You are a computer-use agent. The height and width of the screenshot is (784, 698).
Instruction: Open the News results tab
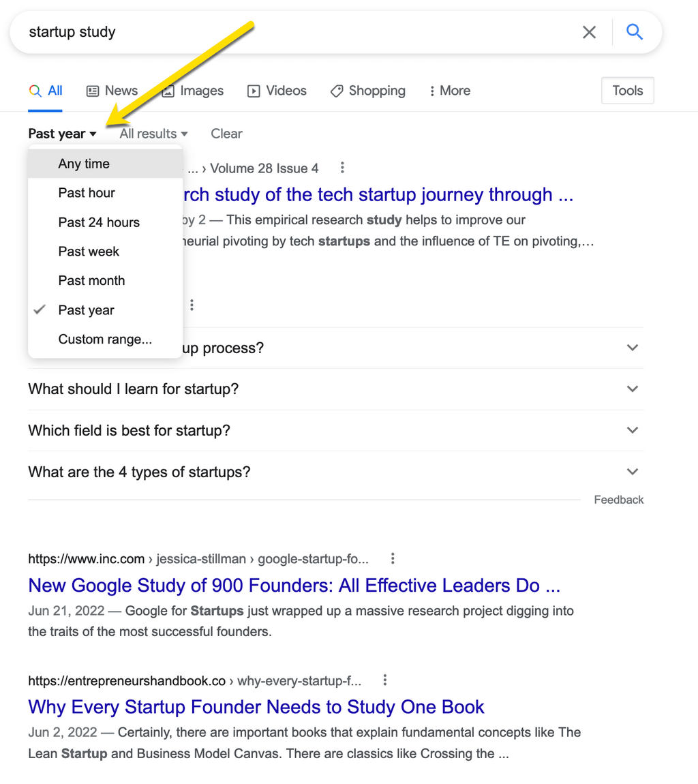point(112,91)
